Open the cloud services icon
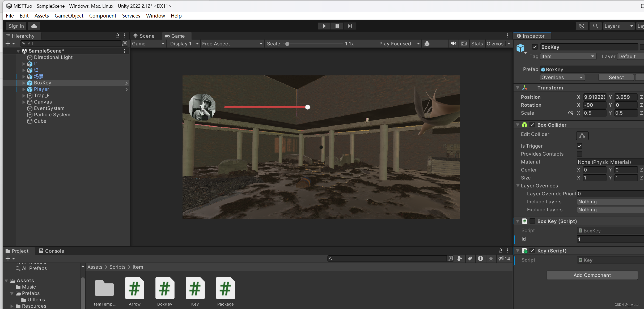This screenshot has height=309, width=644. tap(34, 26)
